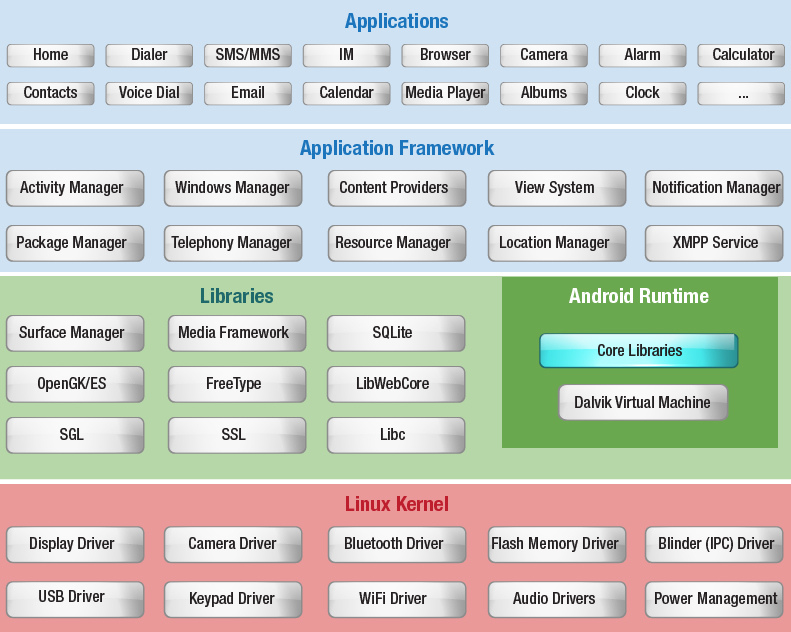
Task: Select the ellipsis more-apps button
Action: pyautogui.click(x=741, y=93)
